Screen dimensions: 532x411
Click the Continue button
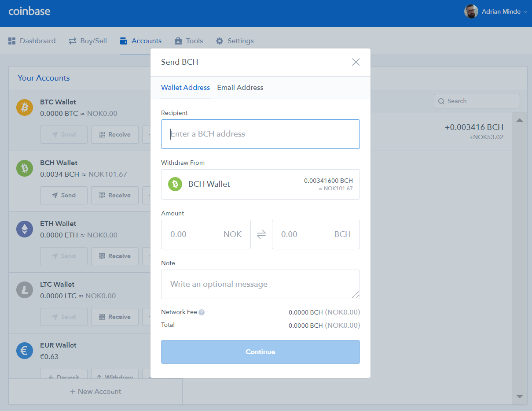(x=260, y=352)
